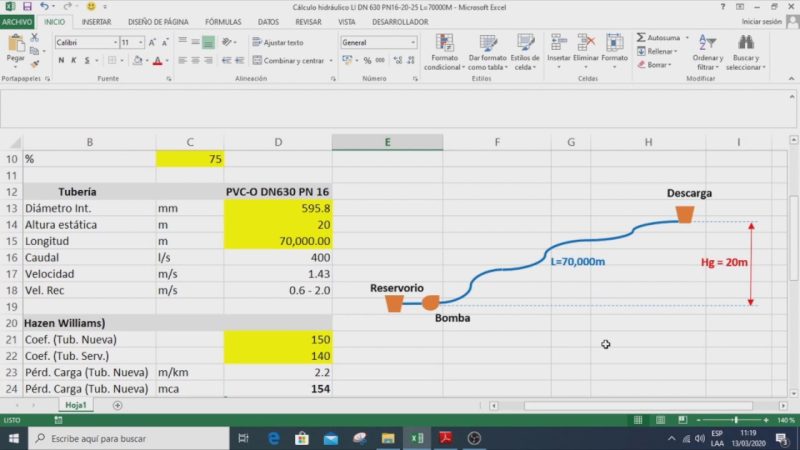Viewport: 800px width, 450px height.
Task: Open the font size dropdown
Action: tap(131, 43)
